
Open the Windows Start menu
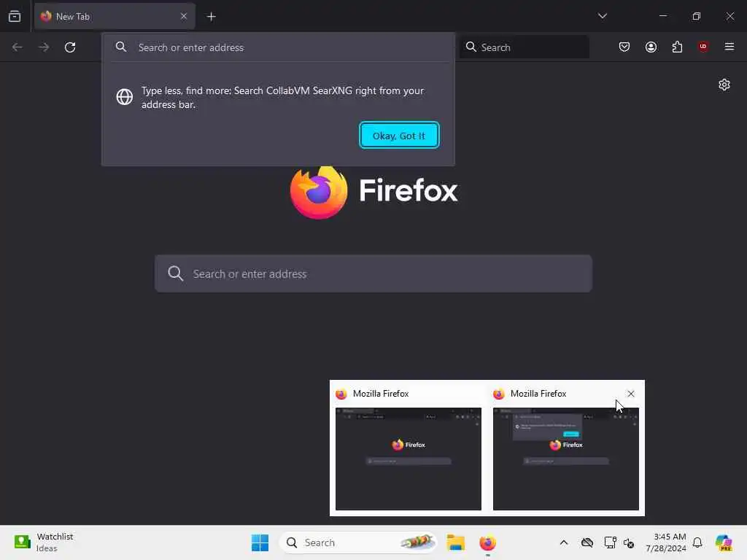[x=260, y=542]
